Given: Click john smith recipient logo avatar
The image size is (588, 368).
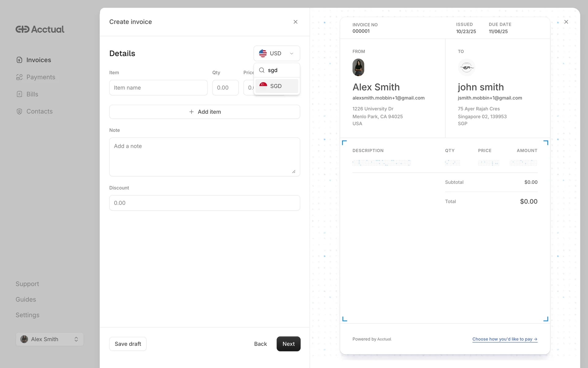Looking at the screenshot, I should (x=466, y=67).
